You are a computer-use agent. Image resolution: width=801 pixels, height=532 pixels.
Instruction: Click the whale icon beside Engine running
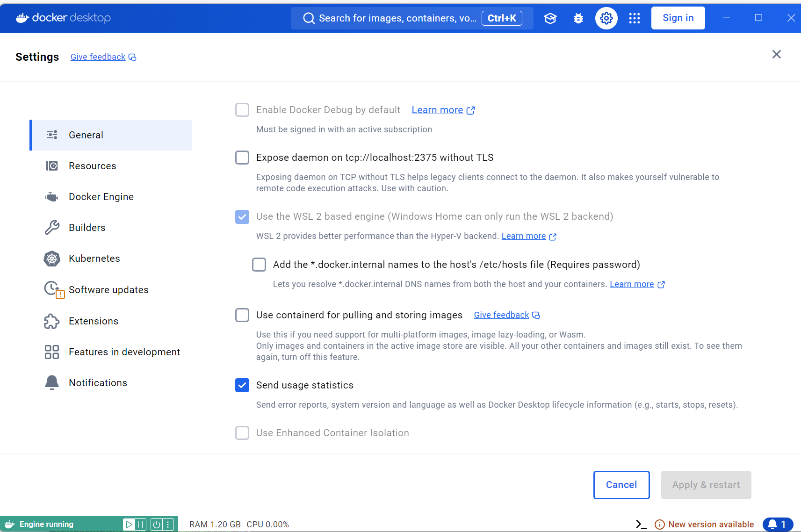click(10, 524)
